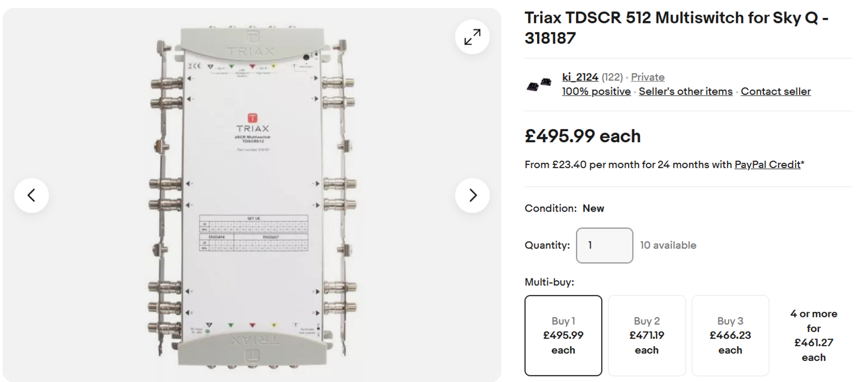Open seller ki_2124's profile

tap(580, 77)
